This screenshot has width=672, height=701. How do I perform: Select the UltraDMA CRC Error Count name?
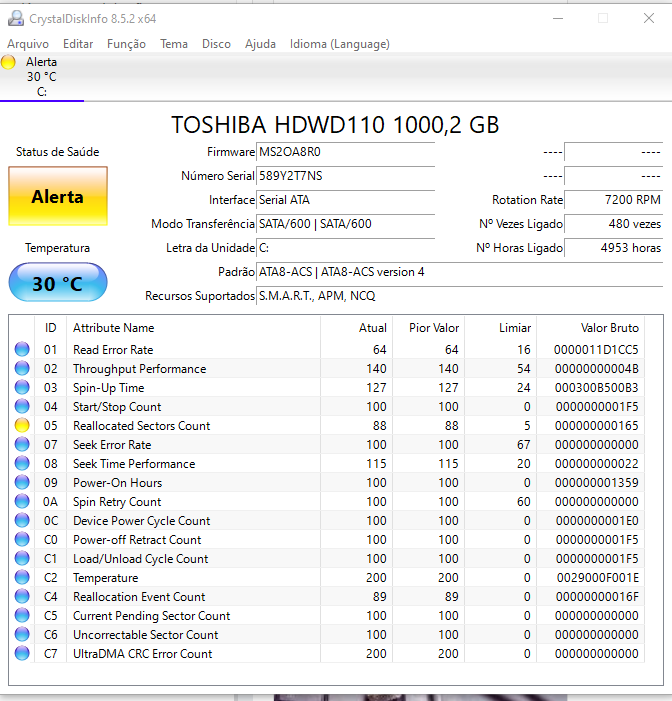click(x=143, y=654)
